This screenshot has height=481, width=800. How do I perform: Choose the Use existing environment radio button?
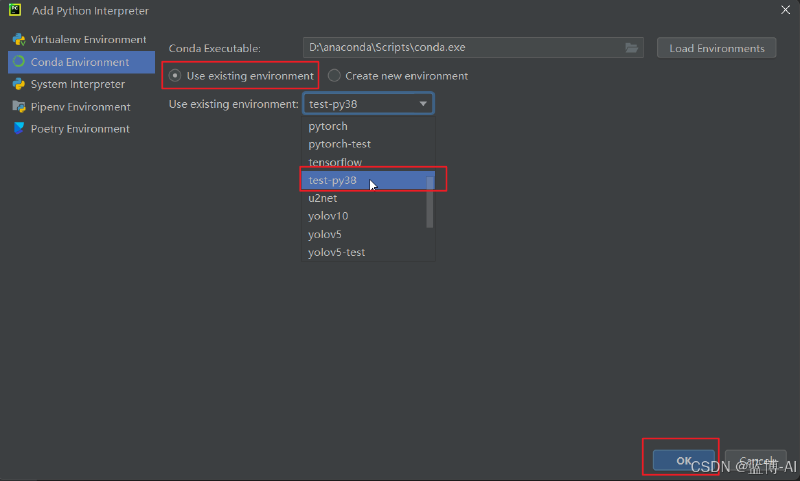coord(175,75)
